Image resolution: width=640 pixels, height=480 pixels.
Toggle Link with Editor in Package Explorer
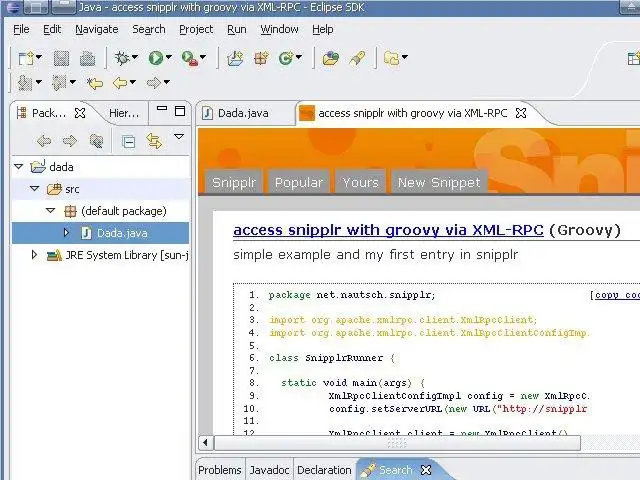(x=154, y=141)
